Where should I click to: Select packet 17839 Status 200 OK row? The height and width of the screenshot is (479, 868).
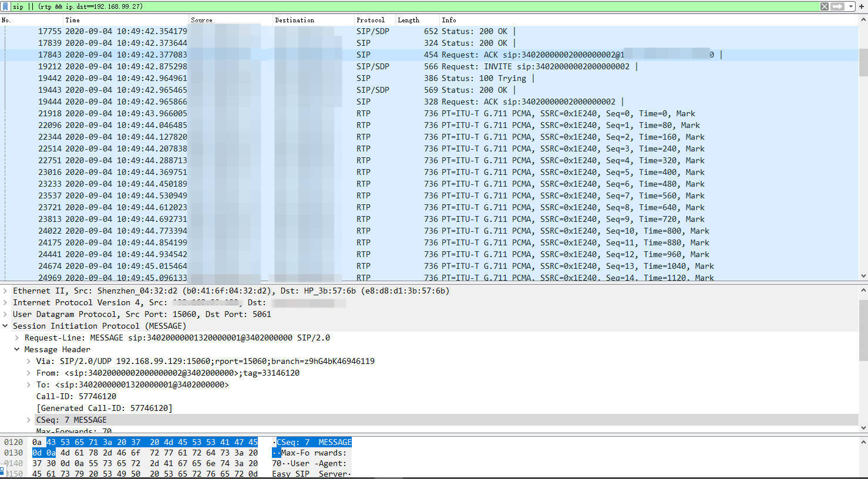pos(429,43)
